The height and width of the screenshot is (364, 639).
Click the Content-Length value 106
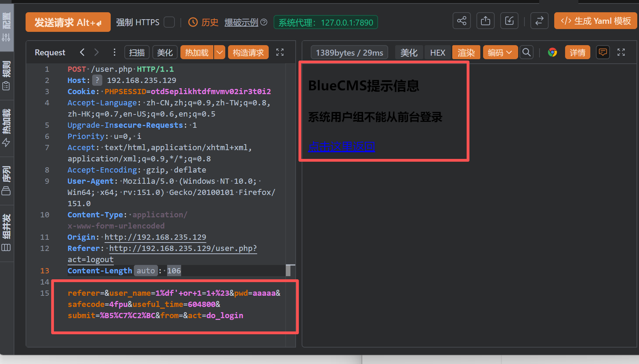[174, 271]
